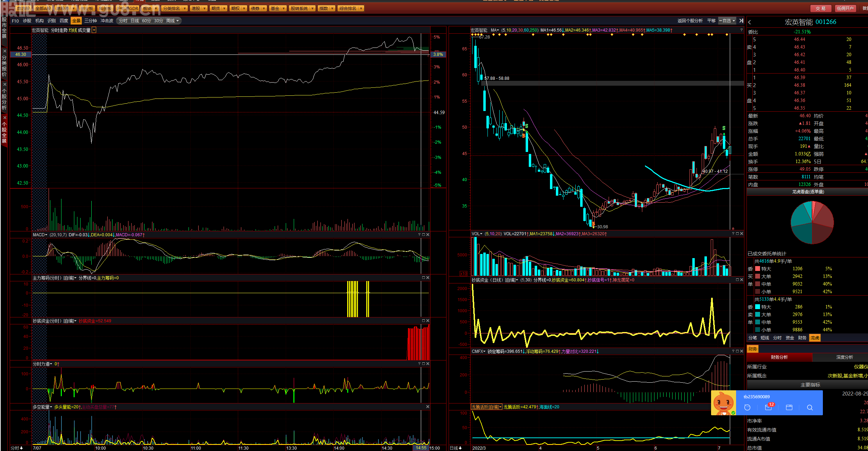Open the 分类排名 dropdown arrow
This screenshot has height=451, width=868.
(x=185, y=8)
